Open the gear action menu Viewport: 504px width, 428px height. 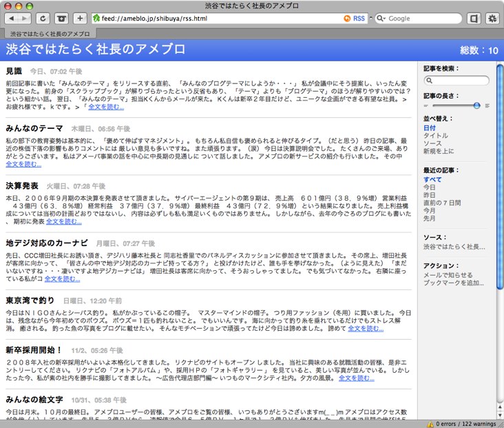tap(492, 19)
